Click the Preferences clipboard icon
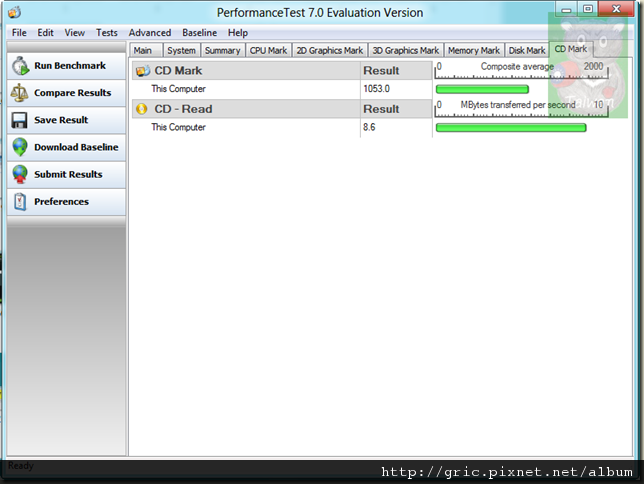Screen dimensions: 644x484 pos(20,202)
